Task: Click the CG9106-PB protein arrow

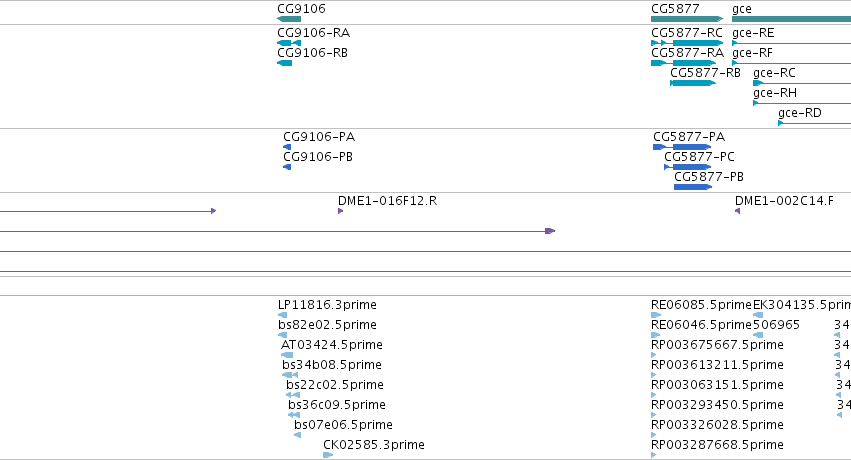Action: (x=287, y=167)
